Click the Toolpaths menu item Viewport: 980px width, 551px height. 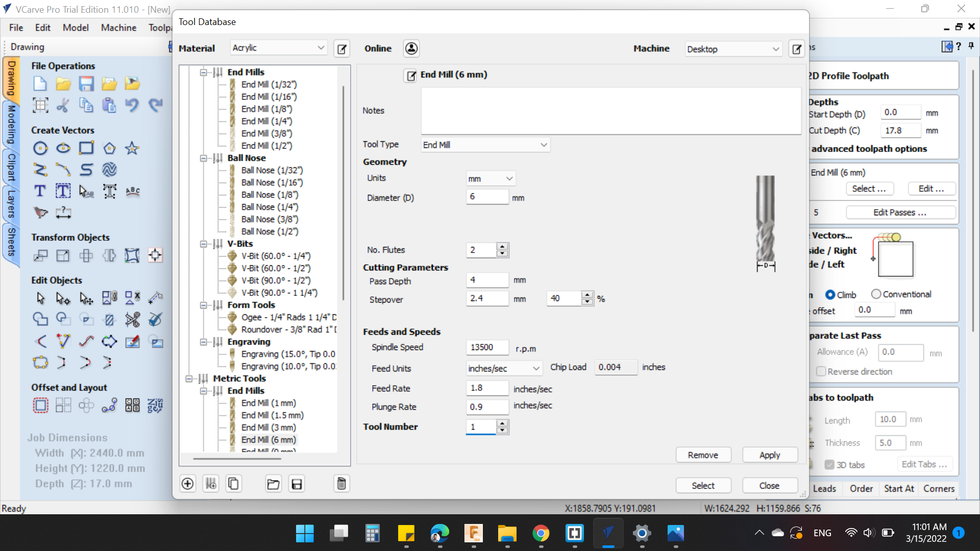pyautogui.click(x=161, y=28)
